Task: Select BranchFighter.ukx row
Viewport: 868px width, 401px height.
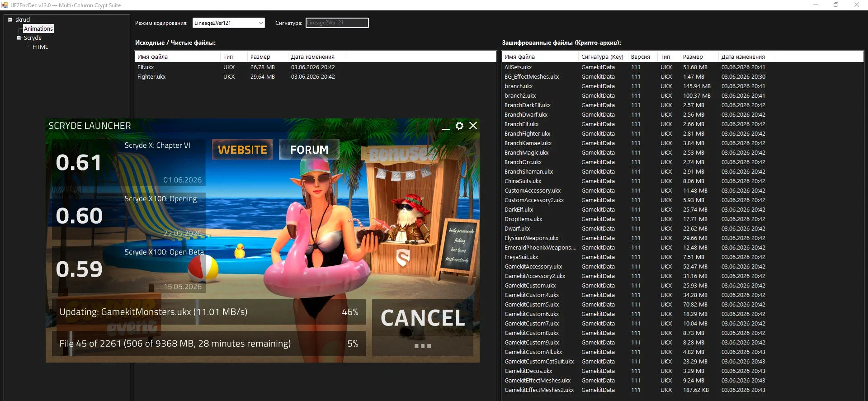Action: [683, 133]
